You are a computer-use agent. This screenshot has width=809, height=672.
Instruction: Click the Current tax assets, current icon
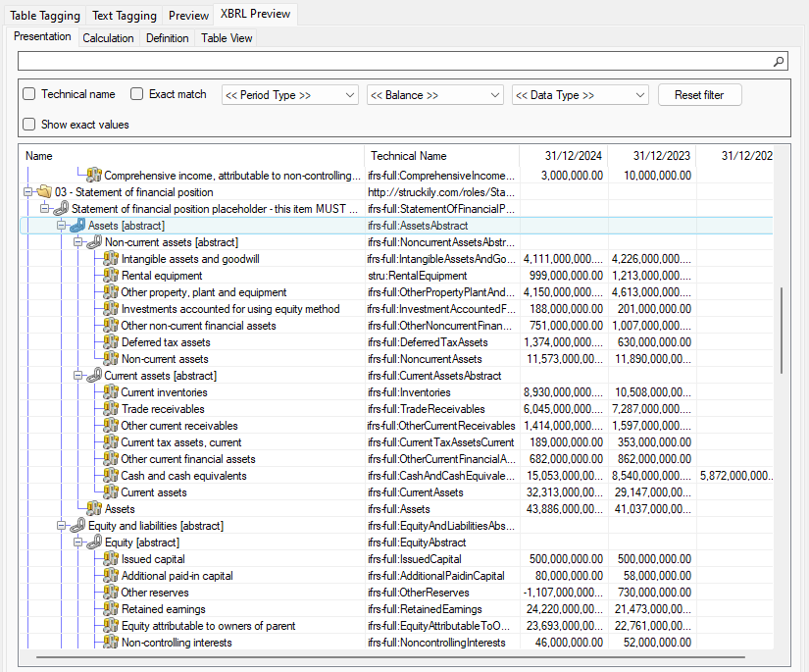pos(111,442)
